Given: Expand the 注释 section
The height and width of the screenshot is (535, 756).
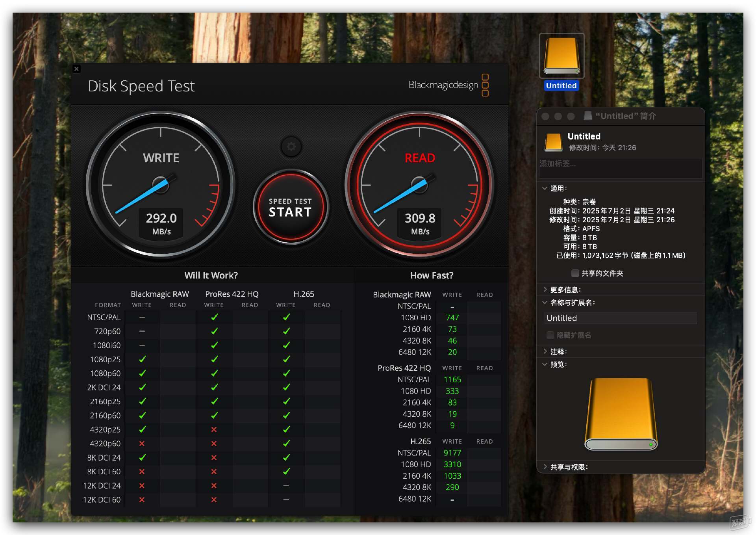Looking at the screenshot, I should (545, 351).
